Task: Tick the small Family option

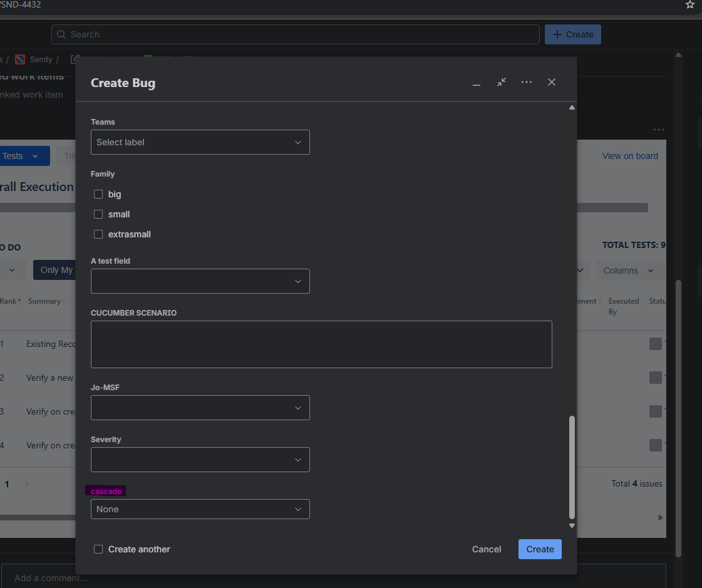Action: point(98,214)
